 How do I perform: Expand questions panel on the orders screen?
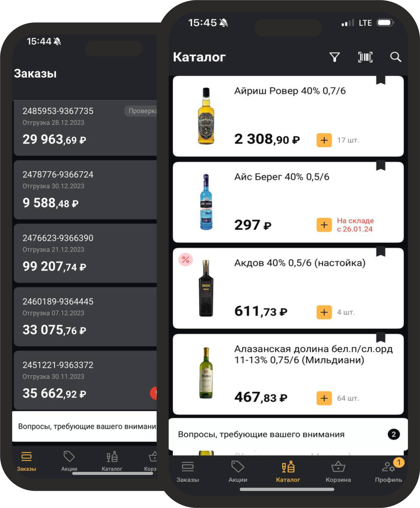pos(85,426)
